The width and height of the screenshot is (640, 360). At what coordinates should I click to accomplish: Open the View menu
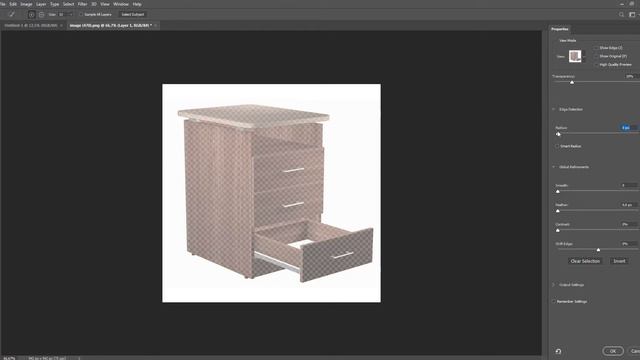click(x=105, y=4)
